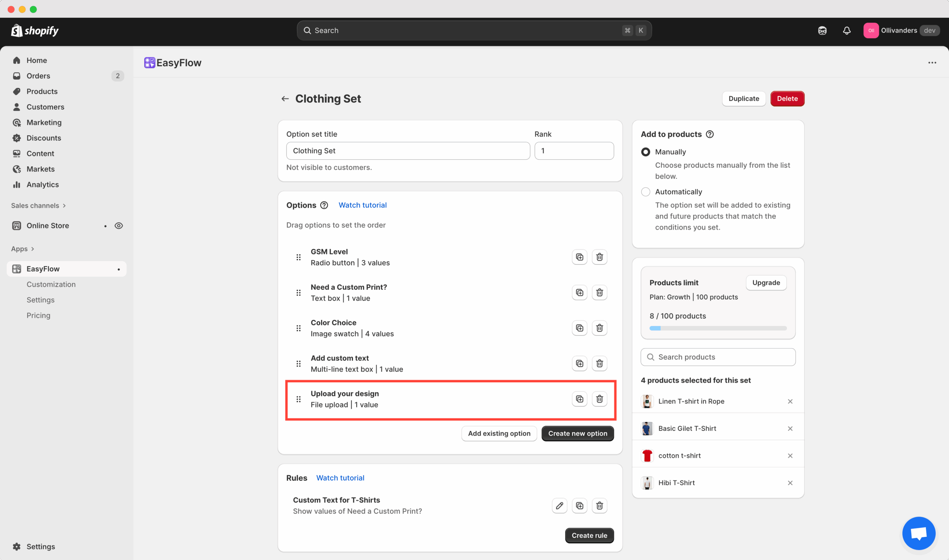Delete the Color Choice option
The image size is (949, 560).
click(x=599, y=328)
